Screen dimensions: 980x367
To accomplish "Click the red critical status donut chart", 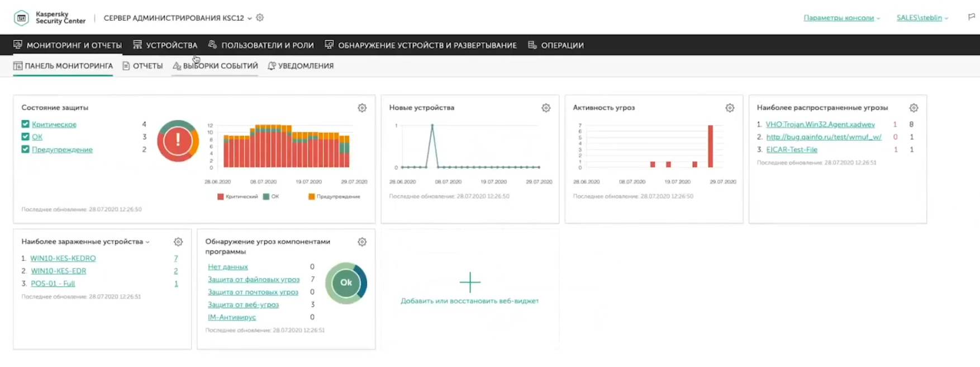I will coord(178,140).
